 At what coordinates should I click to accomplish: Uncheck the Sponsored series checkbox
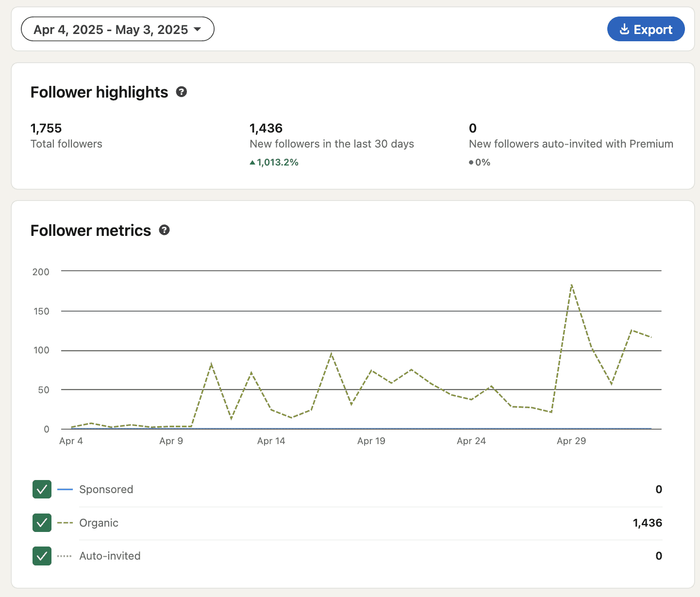[x=42, y=489]
